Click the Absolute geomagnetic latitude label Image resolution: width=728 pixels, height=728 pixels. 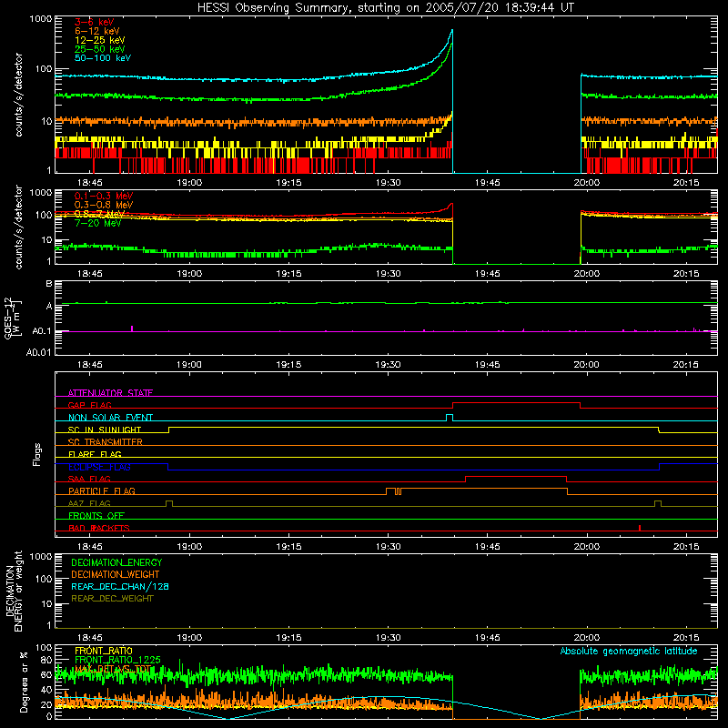click(x=629, y=652)
